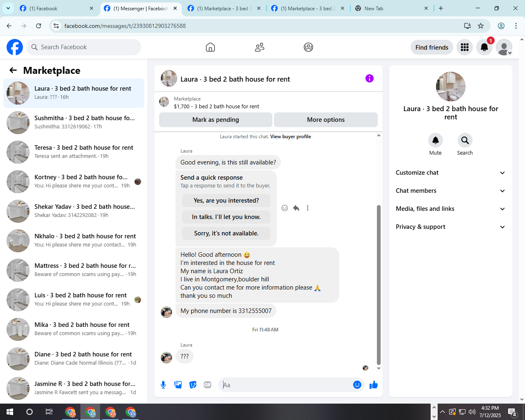This screenshot has width=525, height=420.
Task: Open a new browser tab
Action: pos(441,8)
